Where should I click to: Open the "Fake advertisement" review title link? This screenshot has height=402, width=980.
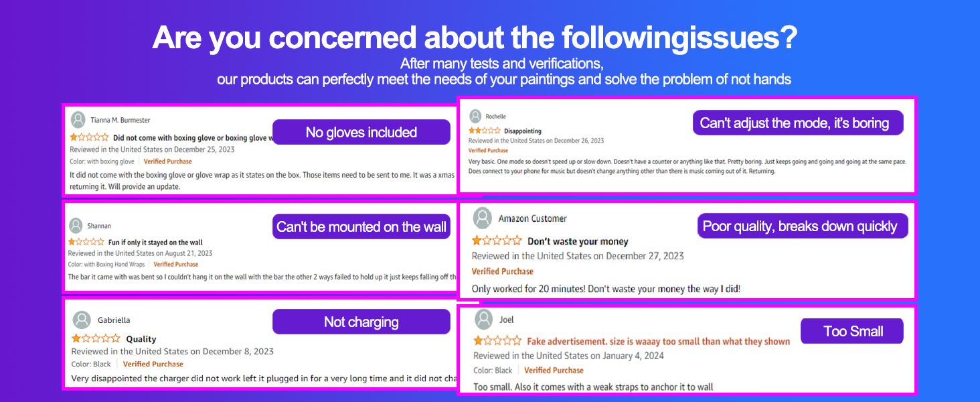(658, 342)
